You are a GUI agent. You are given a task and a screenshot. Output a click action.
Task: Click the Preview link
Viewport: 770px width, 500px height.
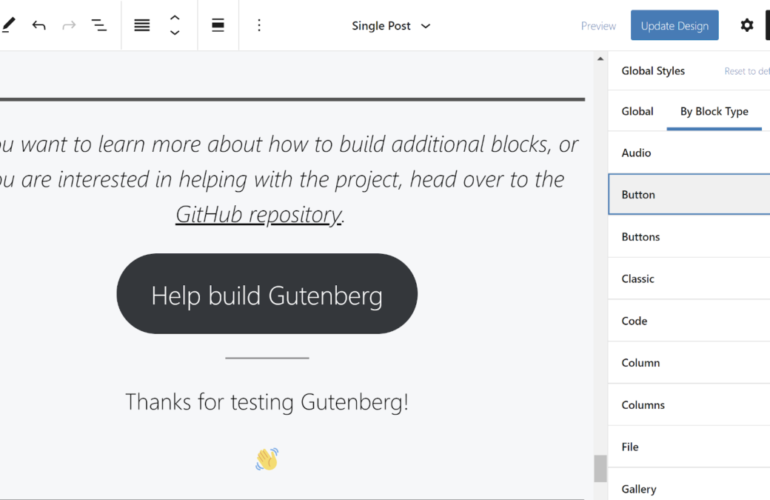pos(598,26)
